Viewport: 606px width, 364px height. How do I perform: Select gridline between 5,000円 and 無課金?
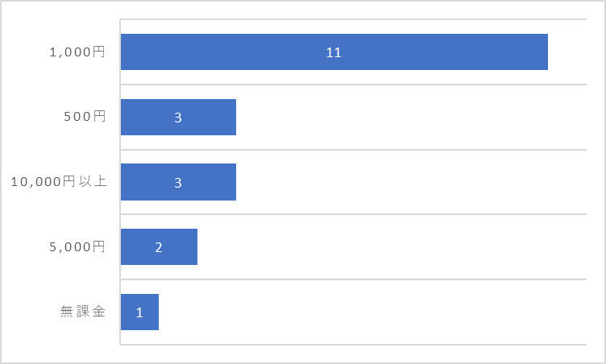[353, 279]
